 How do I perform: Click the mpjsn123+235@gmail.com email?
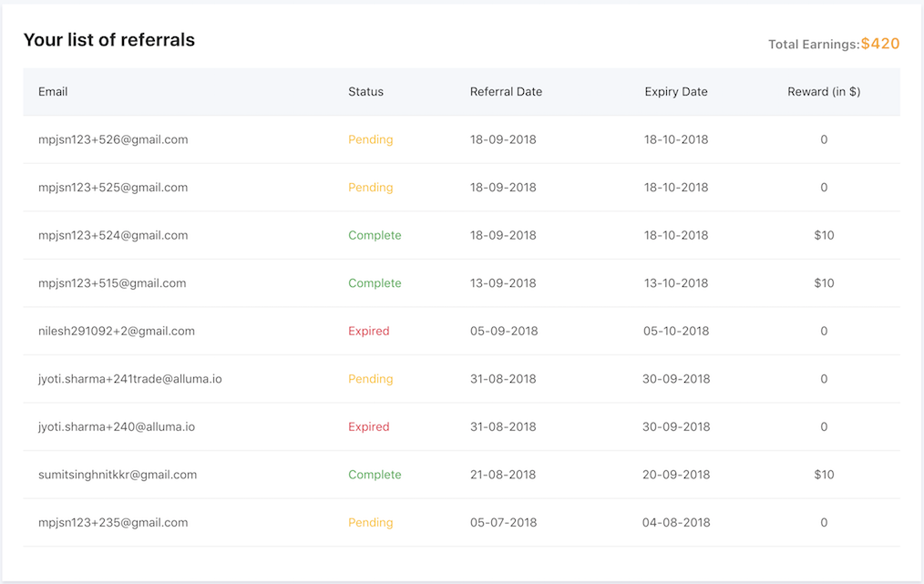point(113,523)
